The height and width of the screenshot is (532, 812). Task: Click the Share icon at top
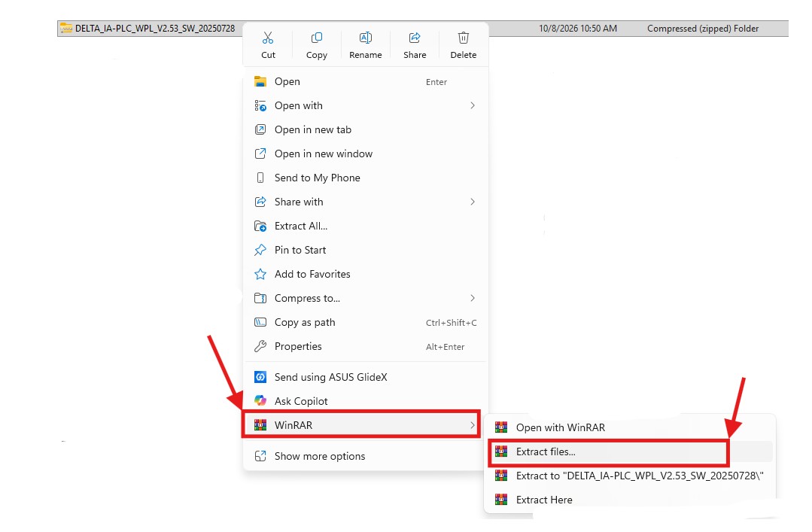pos(415,38)
